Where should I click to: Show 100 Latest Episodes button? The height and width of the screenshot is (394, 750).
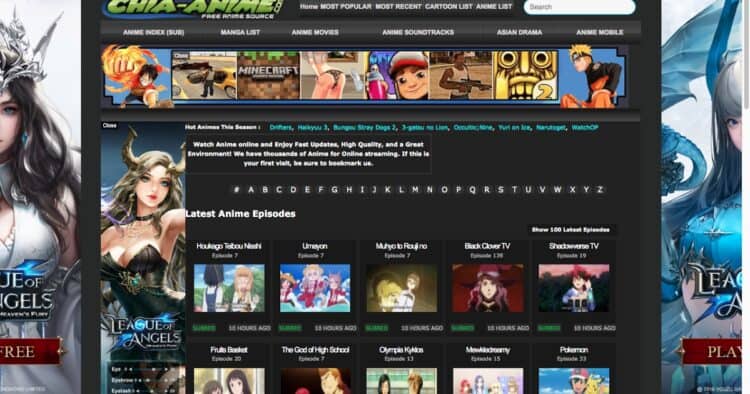pyautogui.click(x=571, y=230)
